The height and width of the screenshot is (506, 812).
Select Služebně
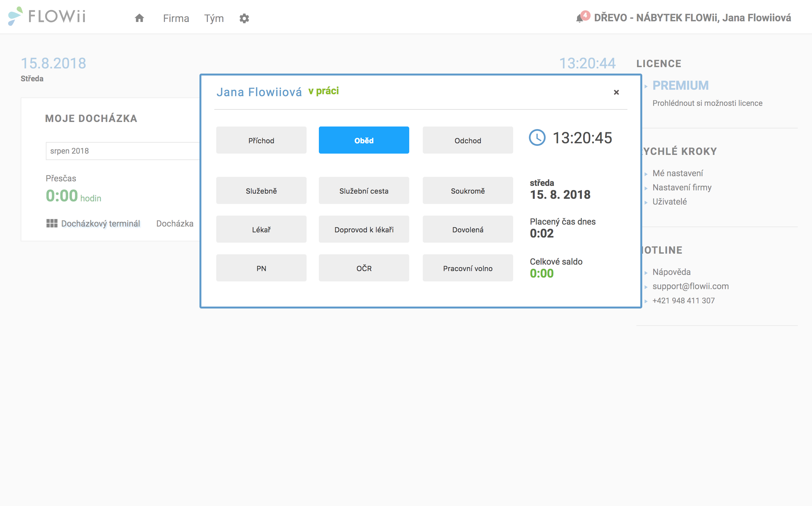261,190
